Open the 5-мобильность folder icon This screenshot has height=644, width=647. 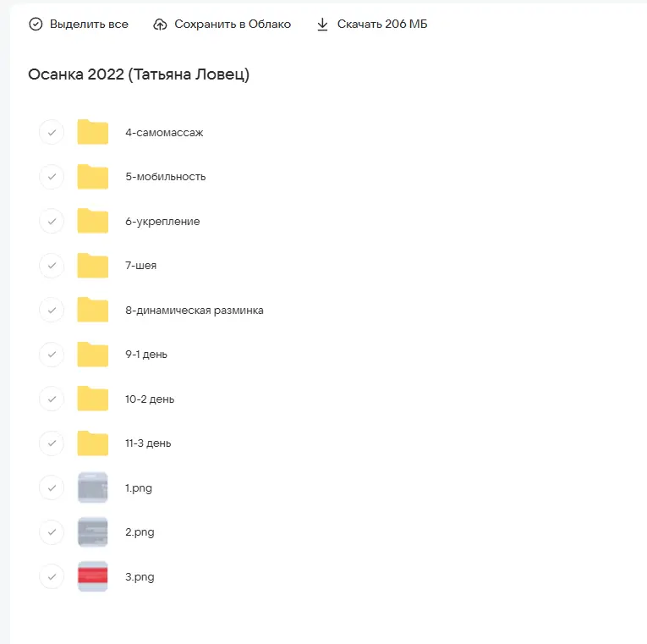(x=93, y=177)
